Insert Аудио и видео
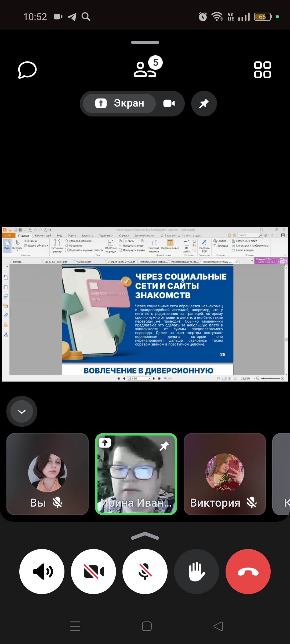Viewport: 290px width, 644px height. tap(242, 250)
